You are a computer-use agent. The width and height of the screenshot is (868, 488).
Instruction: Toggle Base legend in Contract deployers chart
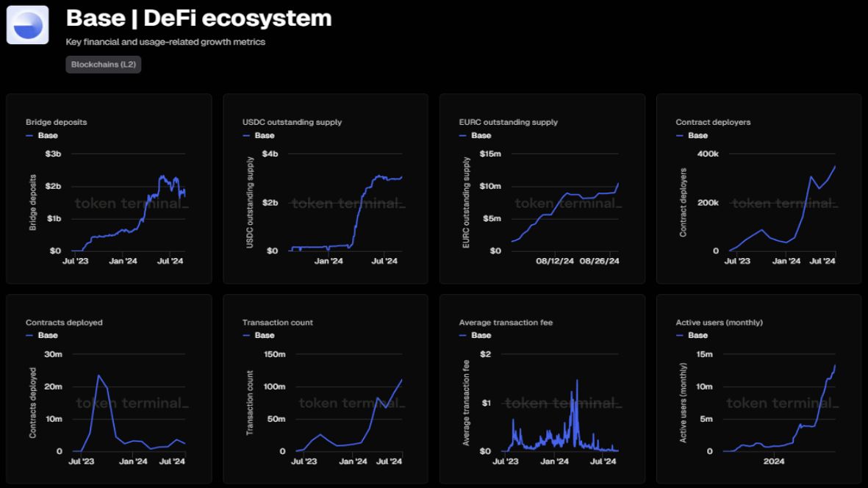click(x=692, y=135)
